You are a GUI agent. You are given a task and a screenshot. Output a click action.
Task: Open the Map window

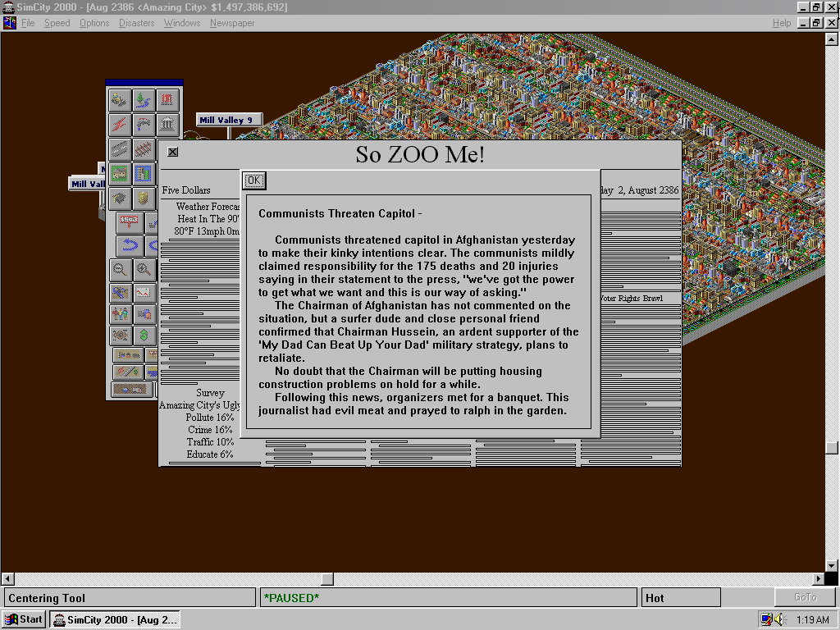click(120, 293)
